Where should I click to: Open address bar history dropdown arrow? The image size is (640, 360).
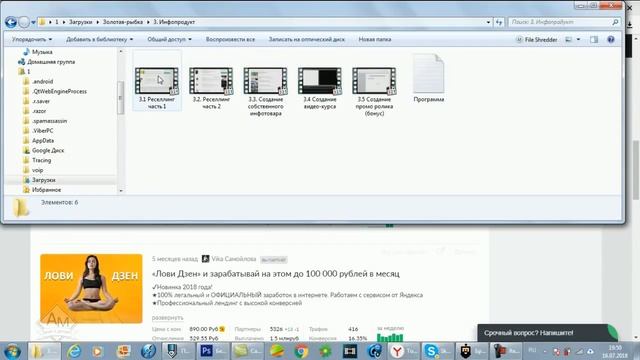click(x=488, y=22)
